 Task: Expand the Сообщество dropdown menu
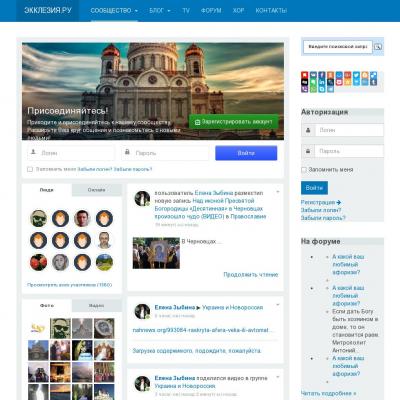pyautogui.click(x=114, y=11)
